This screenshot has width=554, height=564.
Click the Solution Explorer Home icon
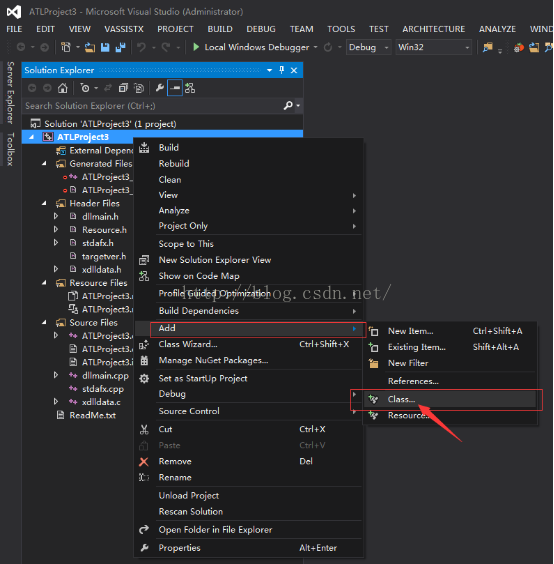click(63, 88)
